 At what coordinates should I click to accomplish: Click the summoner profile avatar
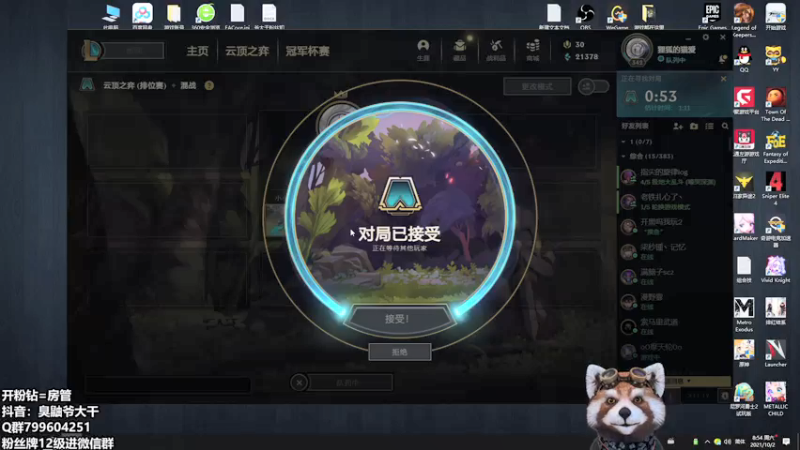637,49
